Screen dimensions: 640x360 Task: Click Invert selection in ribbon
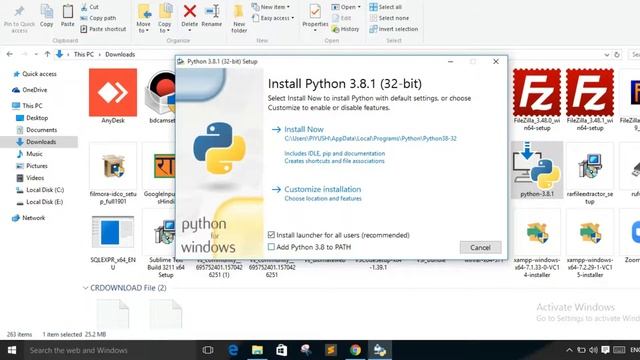click(x=393, y=29)
